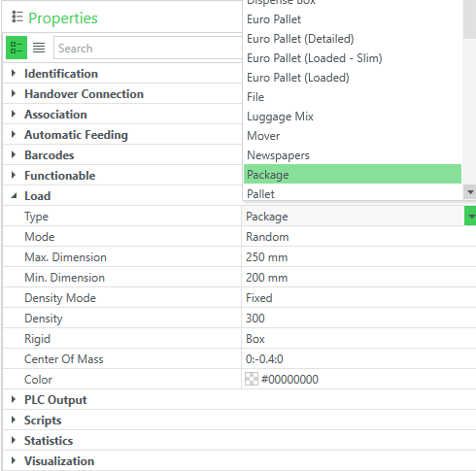Open the Type dropdown arrow

click(470, 216)
